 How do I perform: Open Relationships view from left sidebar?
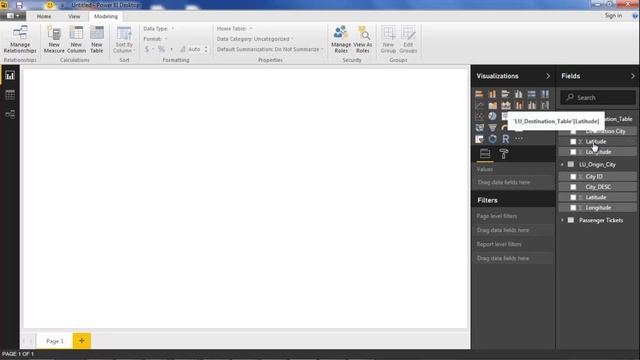(x=10, y=114)
